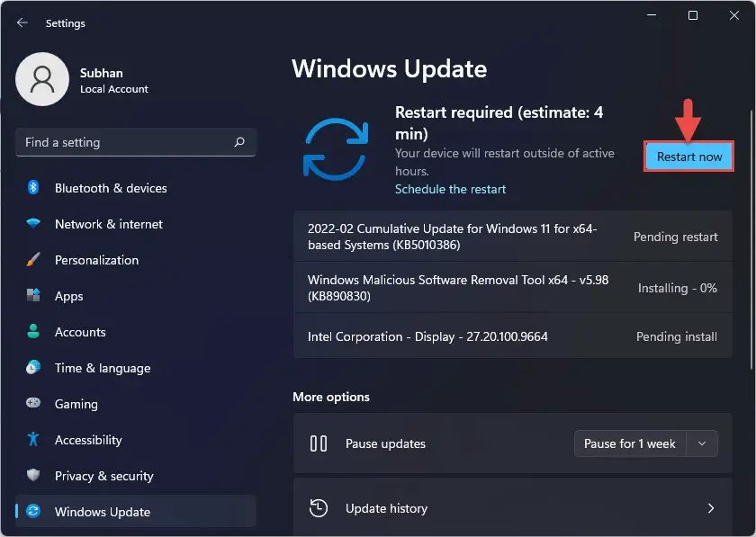Click the Accessibility figure icon
This screenshot has height=537, width=756.
tap(33, 440)
